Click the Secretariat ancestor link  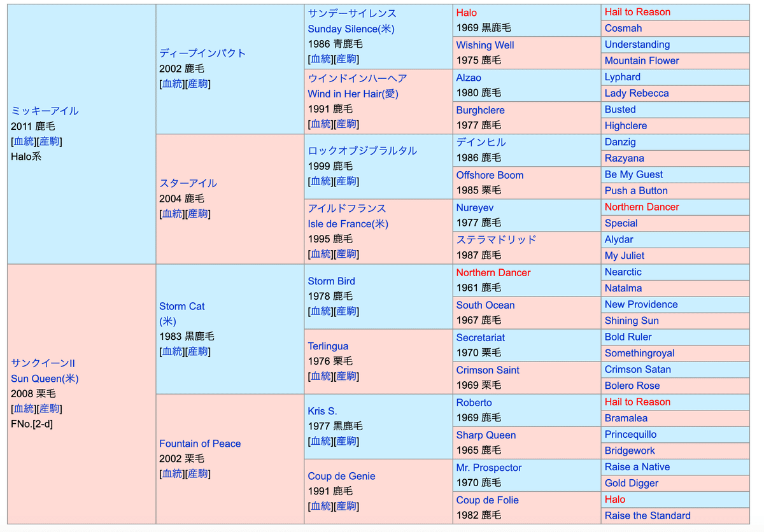pyautogui.click(x=480, y=337)
